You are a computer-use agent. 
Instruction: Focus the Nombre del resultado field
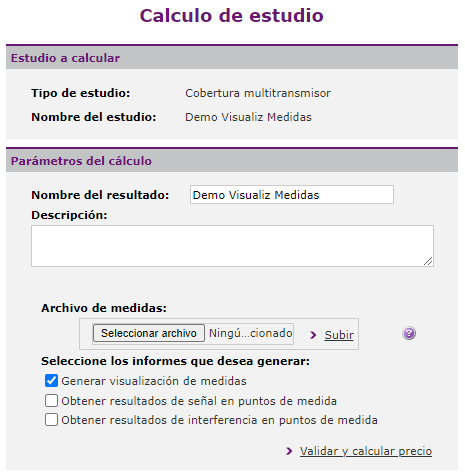[x=292, y=195]
